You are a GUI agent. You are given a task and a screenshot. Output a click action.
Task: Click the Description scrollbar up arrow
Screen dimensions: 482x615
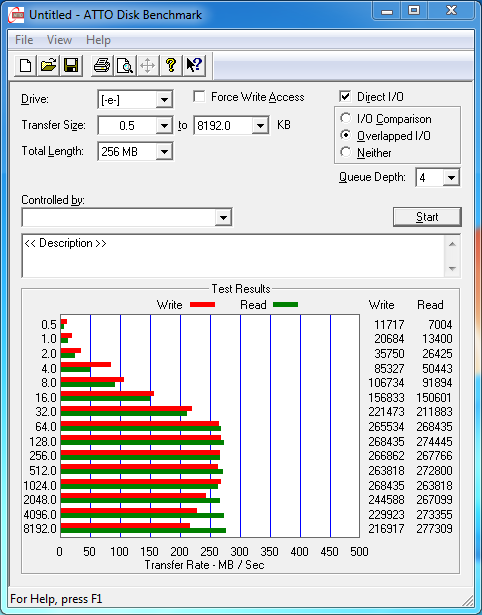tap(452, 244)
